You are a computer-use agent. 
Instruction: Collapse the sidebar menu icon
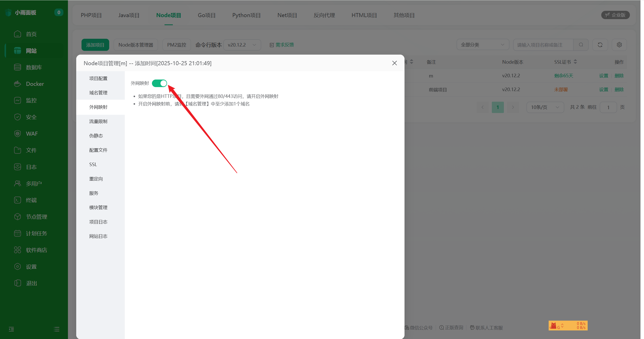point(11,329)
